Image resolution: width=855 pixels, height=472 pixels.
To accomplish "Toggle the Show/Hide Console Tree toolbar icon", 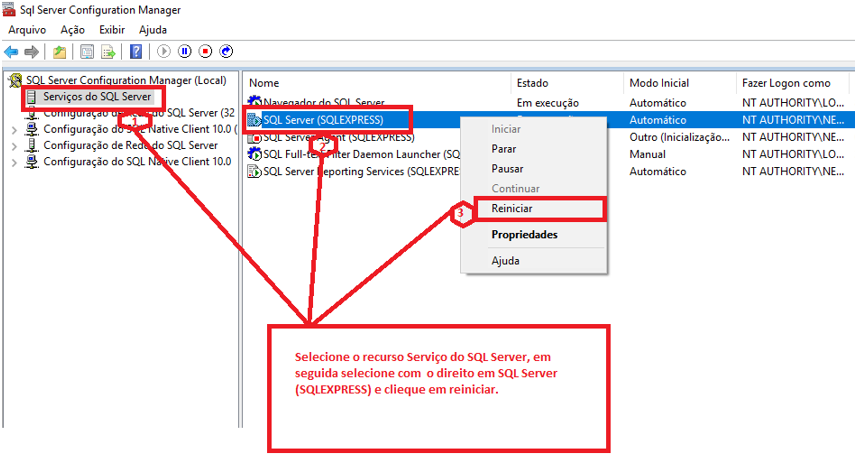I will [87, 52].
